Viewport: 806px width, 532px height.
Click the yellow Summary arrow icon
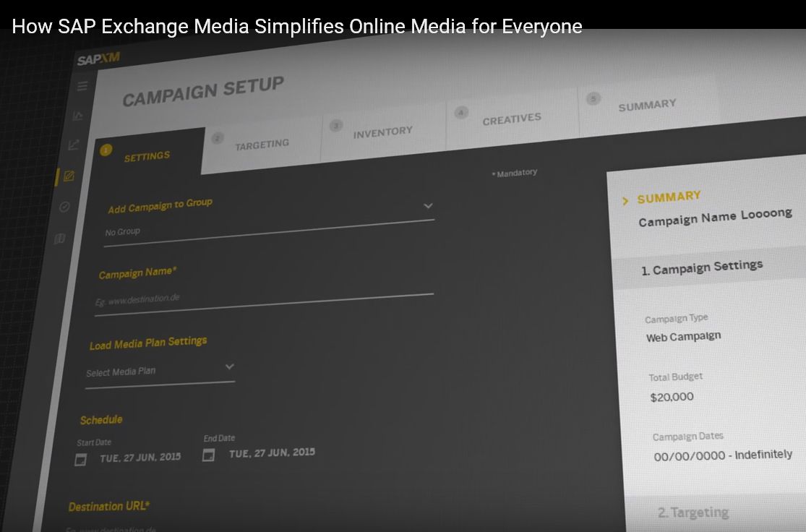click(625, 201)
